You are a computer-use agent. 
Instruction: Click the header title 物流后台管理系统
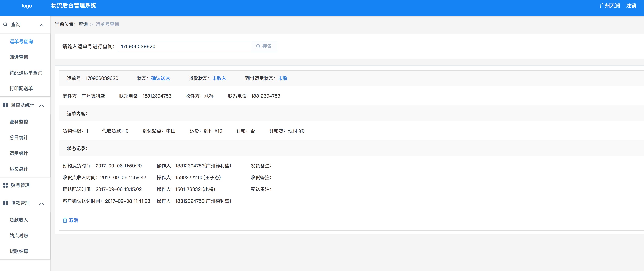point(74,6)
